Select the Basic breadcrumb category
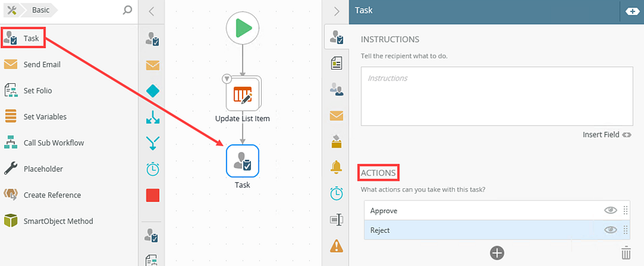644x266 pixels. tap(40, 11)
